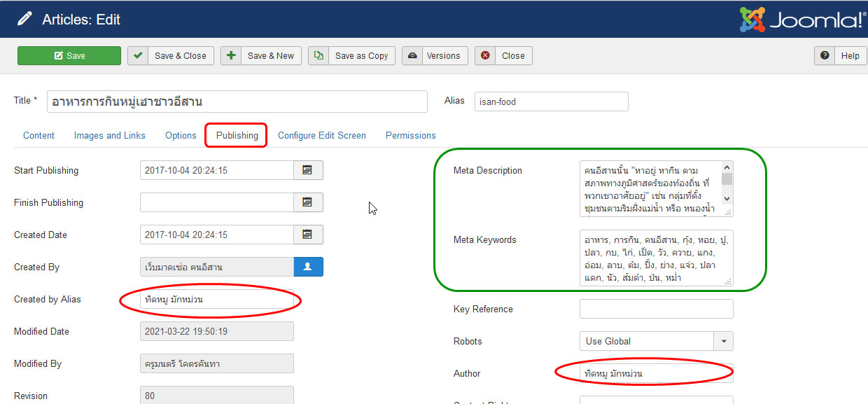The height and width of the screenshot is (404, 868).
Task: Select the Permissions tab
Action: pyautogui.click(x=410, y=135)
